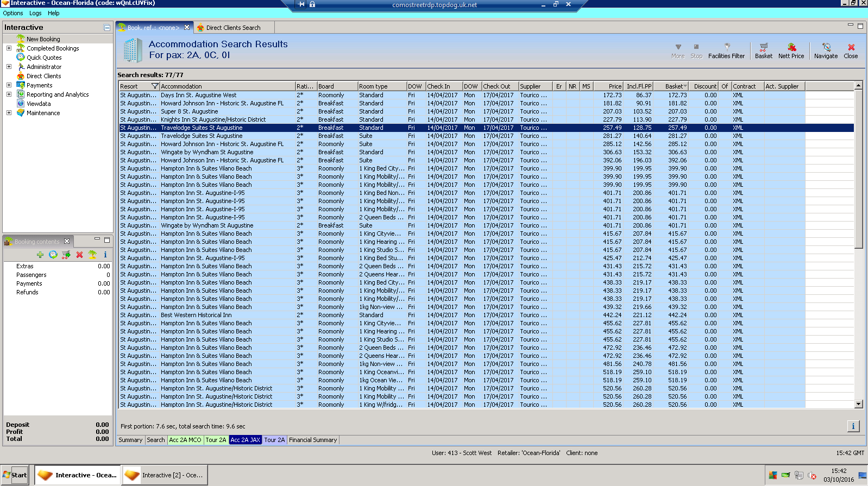Show Nett Price for search results

pos(791,51)
